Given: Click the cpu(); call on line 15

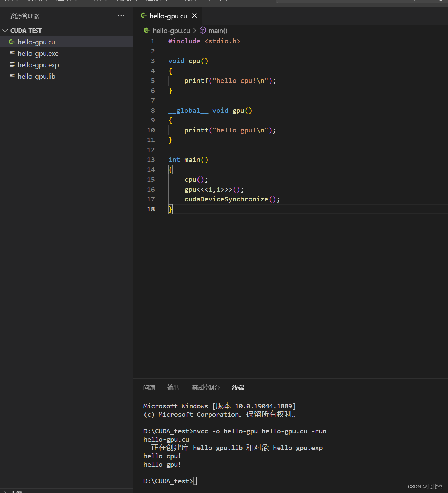Looking at the screenshot, I should click(196, 180).
